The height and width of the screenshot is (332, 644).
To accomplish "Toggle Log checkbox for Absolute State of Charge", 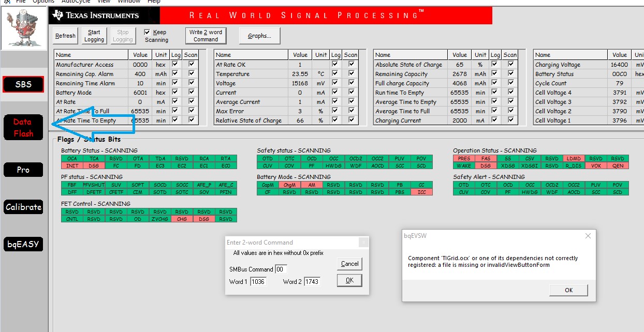I will pyautogui.click(x=494, y=65).
